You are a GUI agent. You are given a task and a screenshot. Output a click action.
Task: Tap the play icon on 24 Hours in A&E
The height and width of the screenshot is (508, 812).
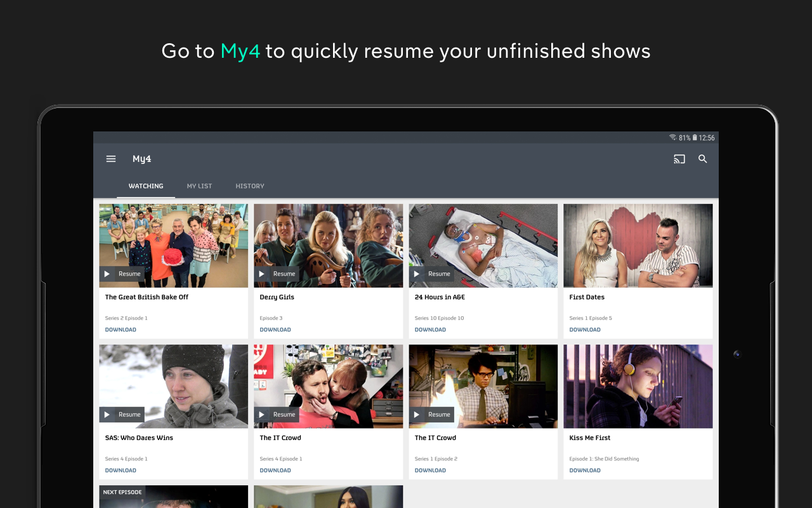[416, 273]
